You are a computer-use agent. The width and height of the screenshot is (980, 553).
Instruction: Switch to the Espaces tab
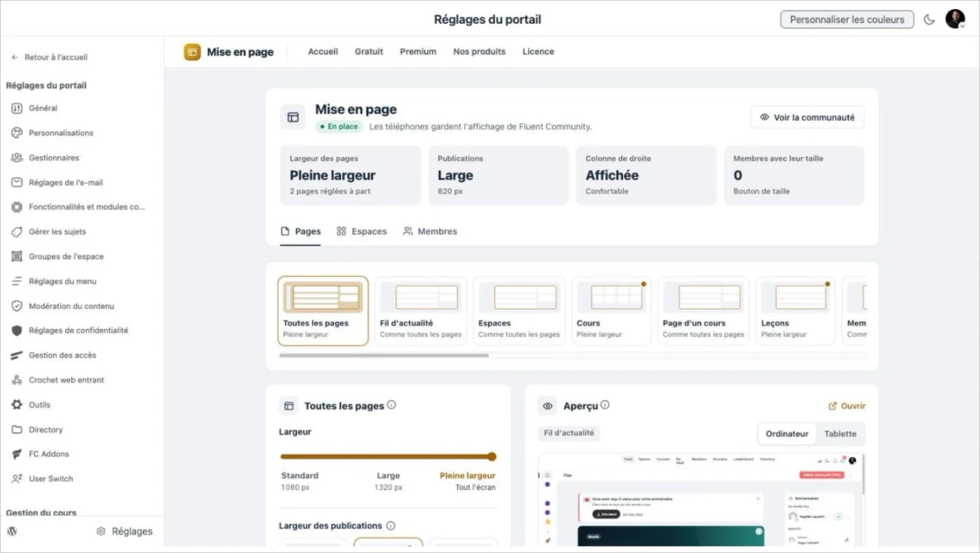(x=362, y=232)
